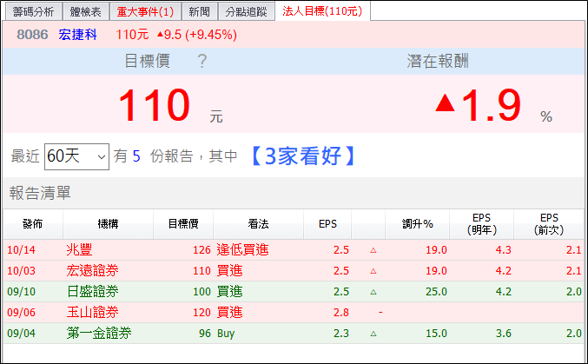The height and width of the screenshot is (364, 588).
Task: Click the 潛在報酬 header label
Action: pos(438,61)
